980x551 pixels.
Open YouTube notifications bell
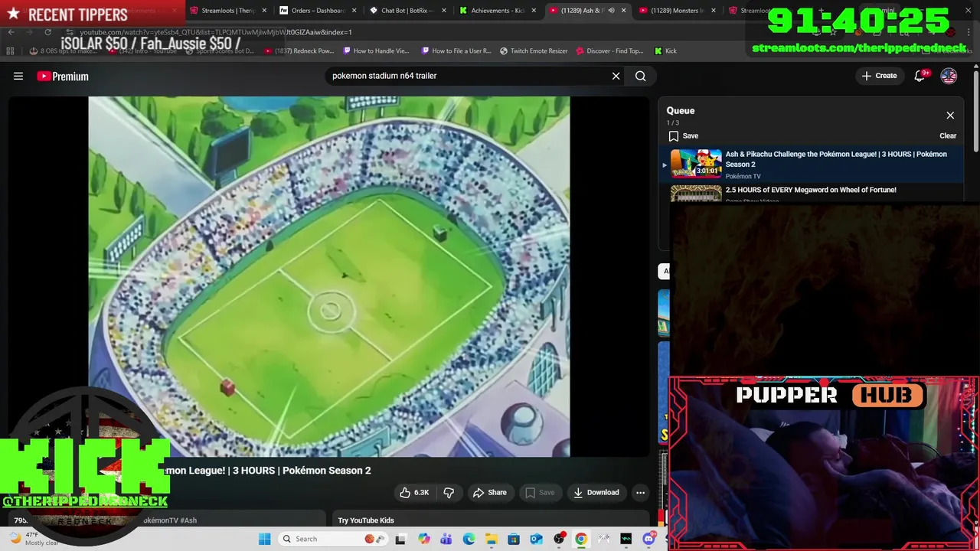tap(920, 76)
